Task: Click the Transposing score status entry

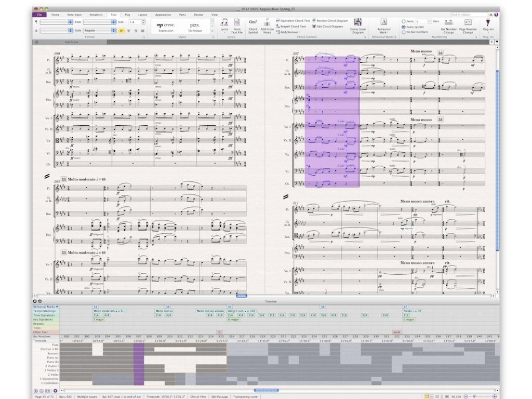Action: pyautogui.click(x=245, y=396)
